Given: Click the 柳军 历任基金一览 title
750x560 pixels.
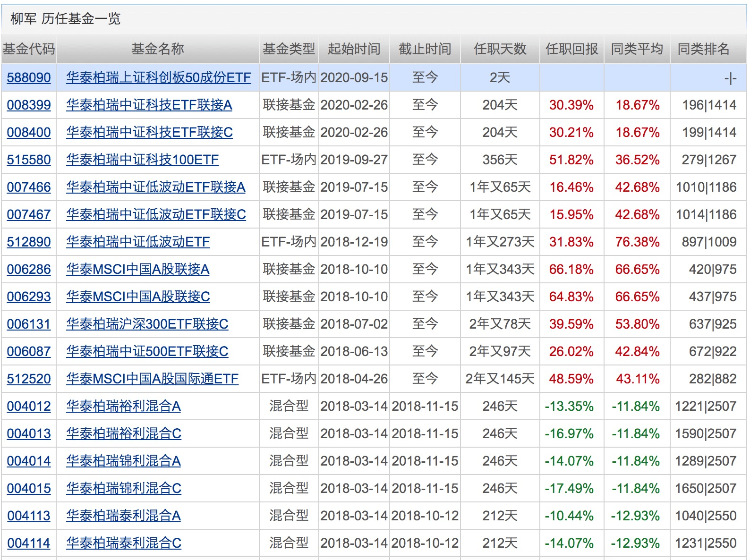Looking at the screenshot, I should [x=65, y=19].
